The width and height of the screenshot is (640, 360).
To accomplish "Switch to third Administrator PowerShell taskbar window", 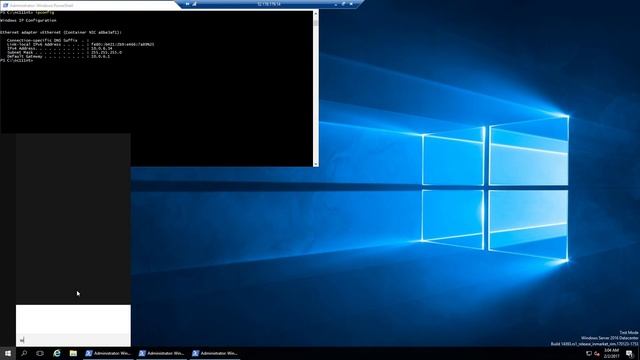I will click(215, 353).
